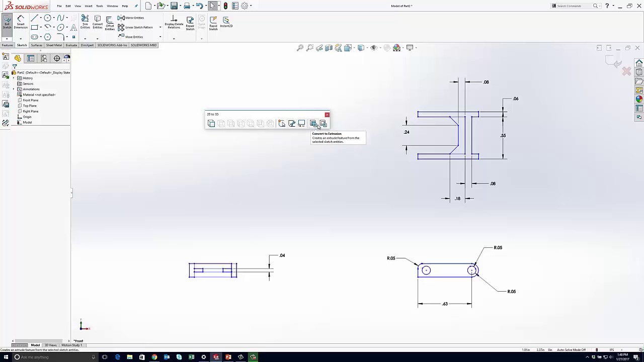644x362 pixels.
Task: Click Repair Sketch in 2D to 3D toolbar
Action: click(x=292, y=124)
